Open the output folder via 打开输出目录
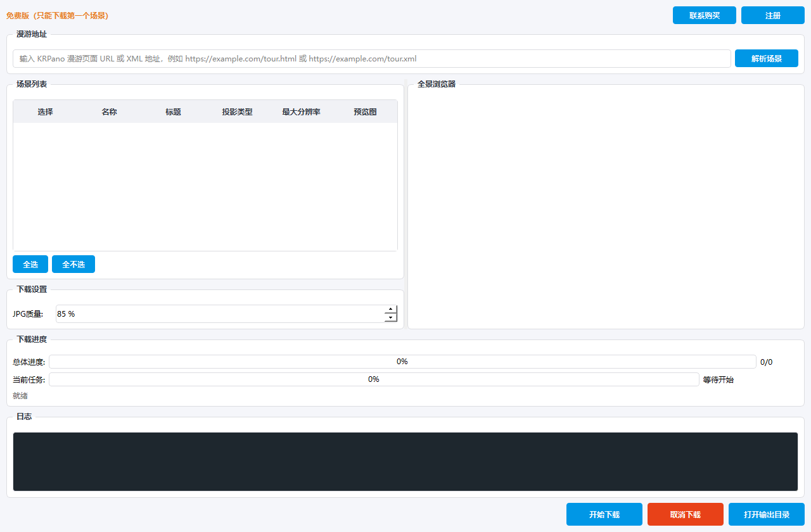This screenshot has width=811, height=532. 767,514
